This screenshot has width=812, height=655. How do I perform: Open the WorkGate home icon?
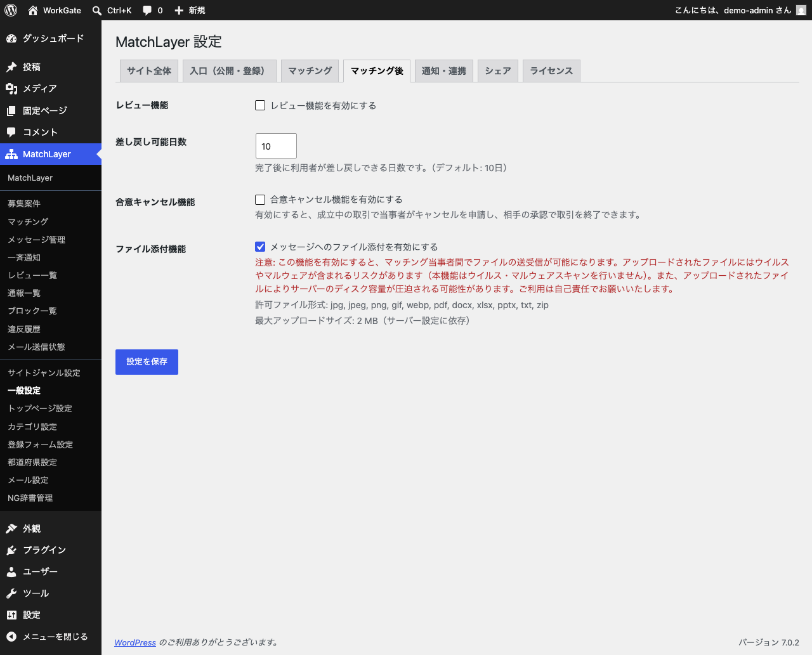tap(33, 10)
